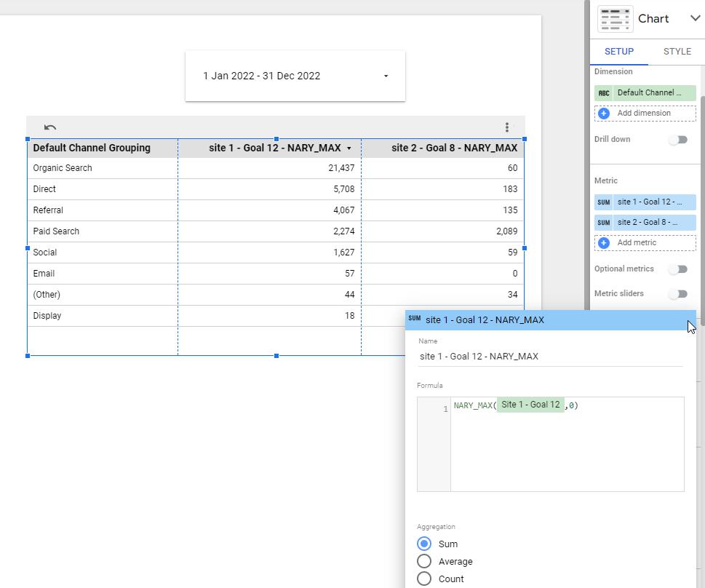Open the table's three-dot more options menu
Screen dimensions: 705x588
point(506,127)
